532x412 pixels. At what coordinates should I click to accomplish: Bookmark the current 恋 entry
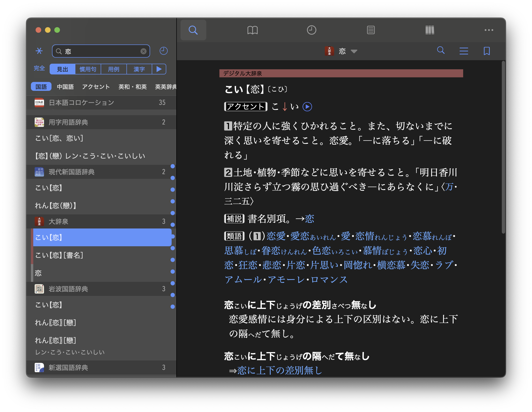tap(487, 51)
